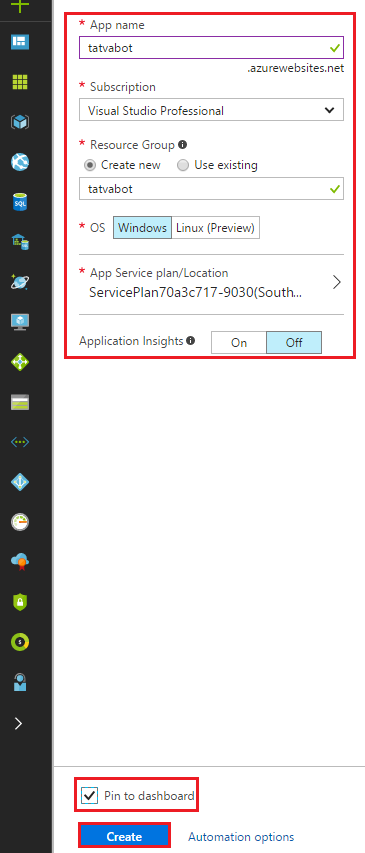
Task: Click into the App name field
Action: (212, 47)
